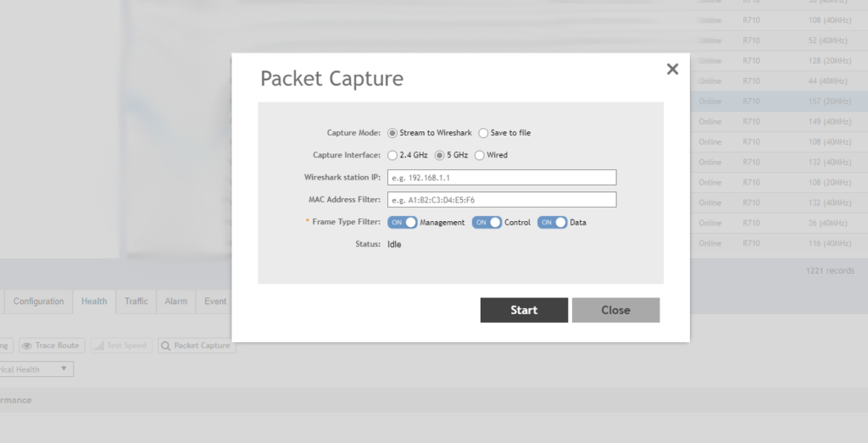This screenshot has width=868, height=443.
Task: Click the Idle status value
Action: pos(394,245)
